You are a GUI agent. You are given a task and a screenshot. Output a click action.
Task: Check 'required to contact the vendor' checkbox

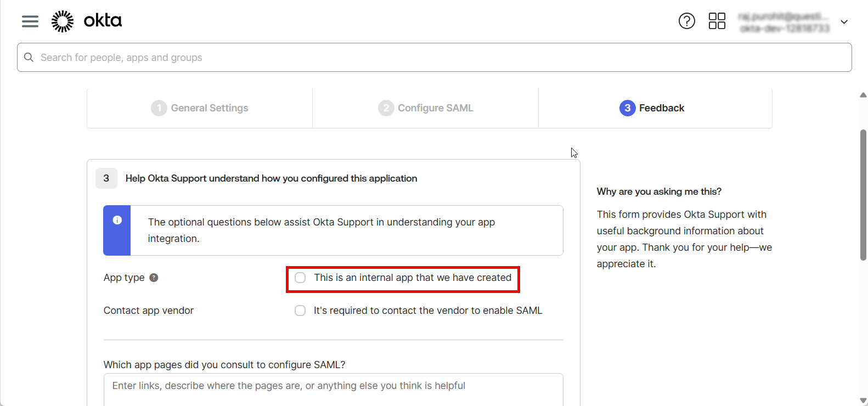[300, 311]
